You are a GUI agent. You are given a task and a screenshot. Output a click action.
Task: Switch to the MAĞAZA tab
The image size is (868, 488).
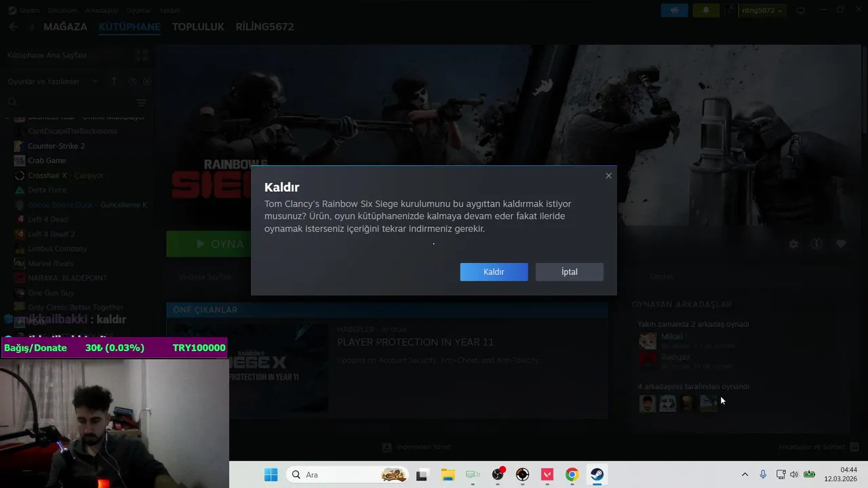point(65,27)
